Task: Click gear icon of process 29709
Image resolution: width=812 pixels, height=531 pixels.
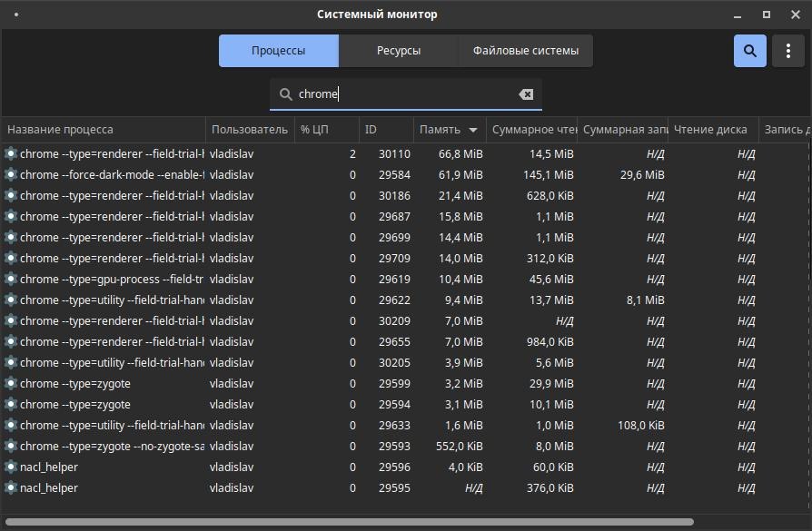Action: point(10,259)
